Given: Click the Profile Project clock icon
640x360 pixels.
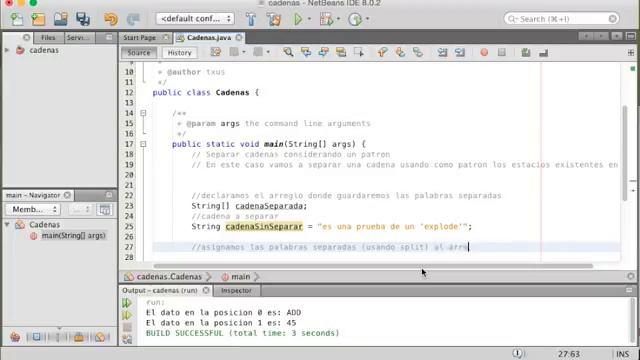Looking at the screenshot, I should click(355, 19).
